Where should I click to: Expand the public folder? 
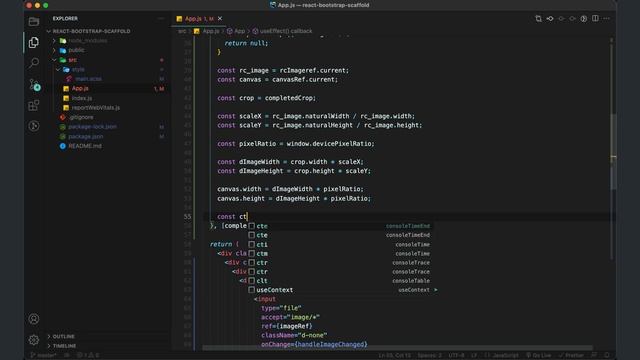[54, 50]
